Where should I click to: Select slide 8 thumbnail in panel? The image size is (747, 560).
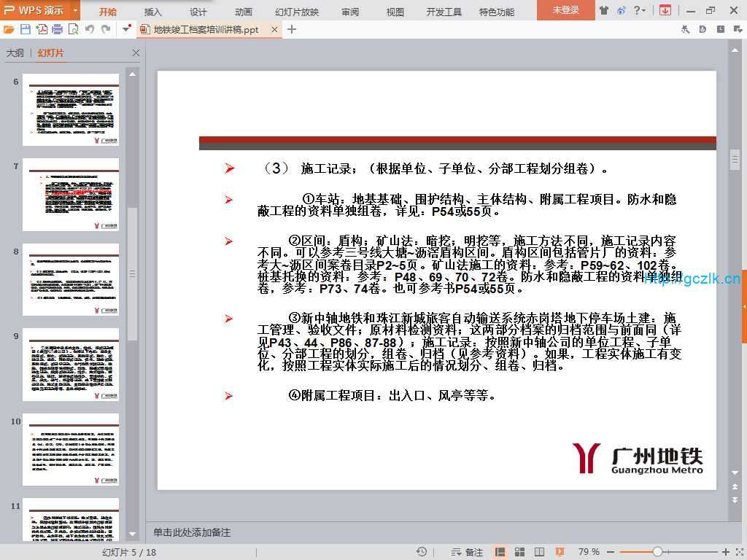[70, 279]
